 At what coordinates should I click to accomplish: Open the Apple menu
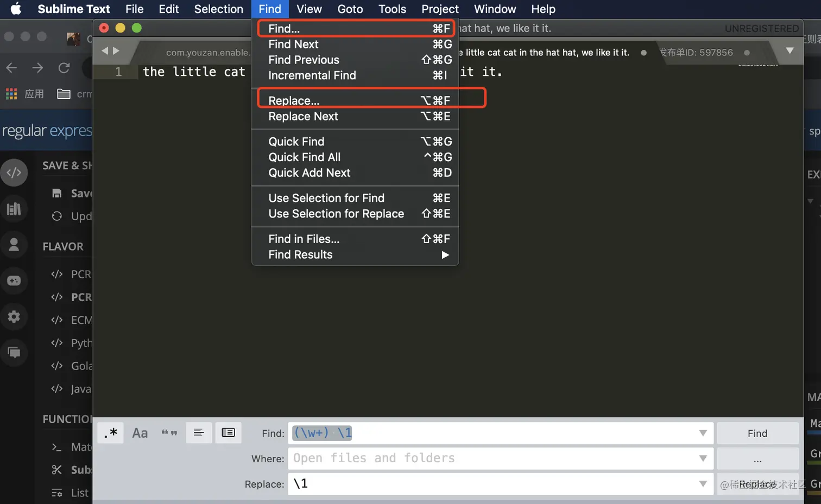(x=16, y=9)
